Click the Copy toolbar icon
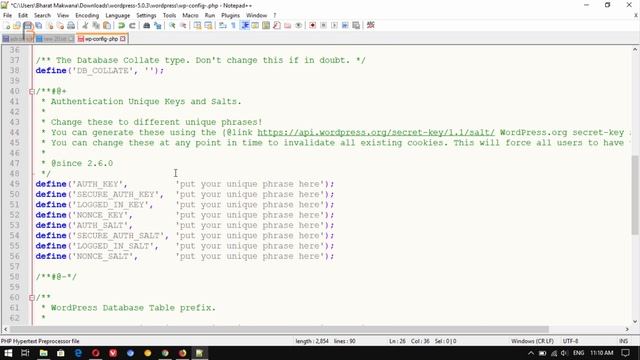The height and width of the screenshot is (360, 640). [x=96, y=25]
